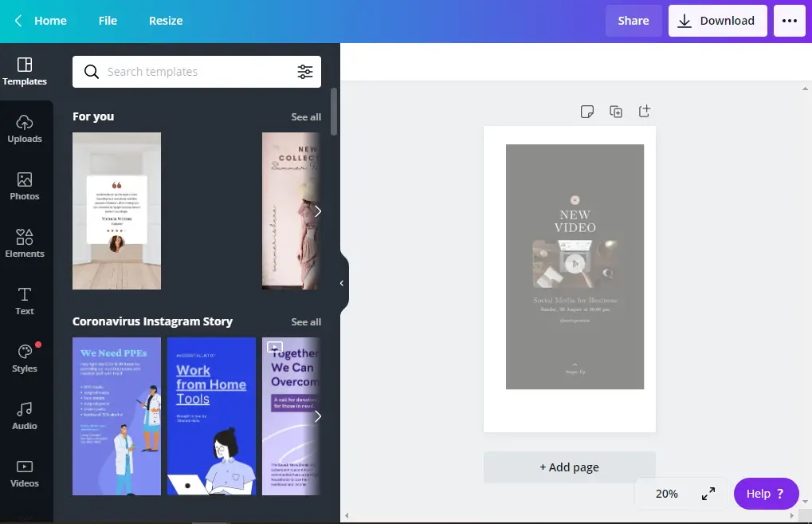Open the Uploads sidebar tab
812x524 pixels.
tap(25, 129)
